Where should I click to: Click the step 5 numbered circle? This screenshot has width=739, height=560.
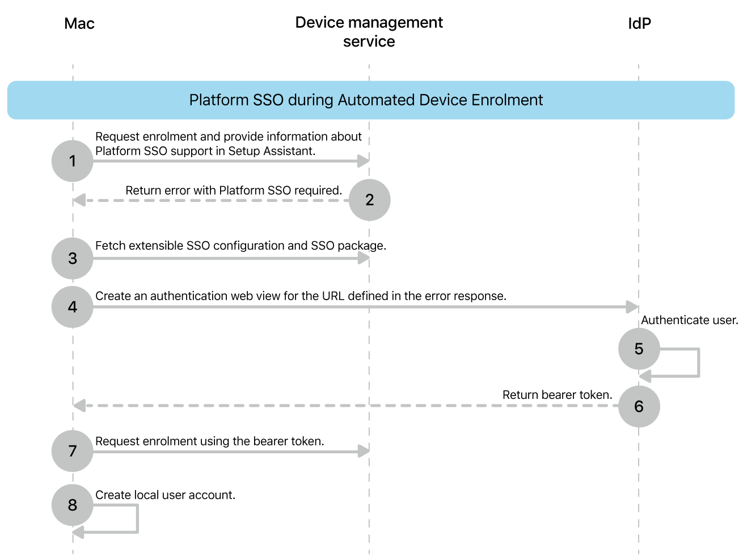click(639, 348)
